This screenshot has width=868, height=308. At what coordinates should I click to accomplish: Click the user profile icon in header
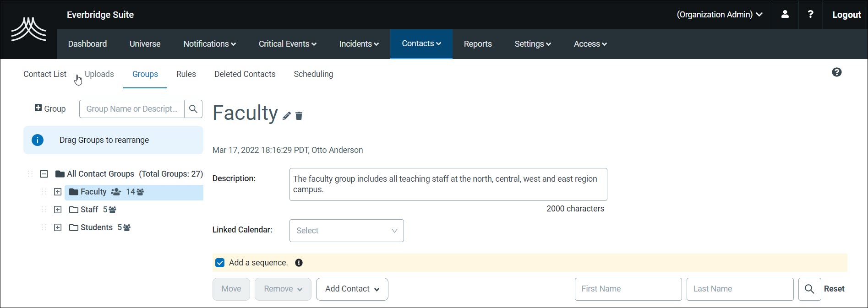click(785, 15)
